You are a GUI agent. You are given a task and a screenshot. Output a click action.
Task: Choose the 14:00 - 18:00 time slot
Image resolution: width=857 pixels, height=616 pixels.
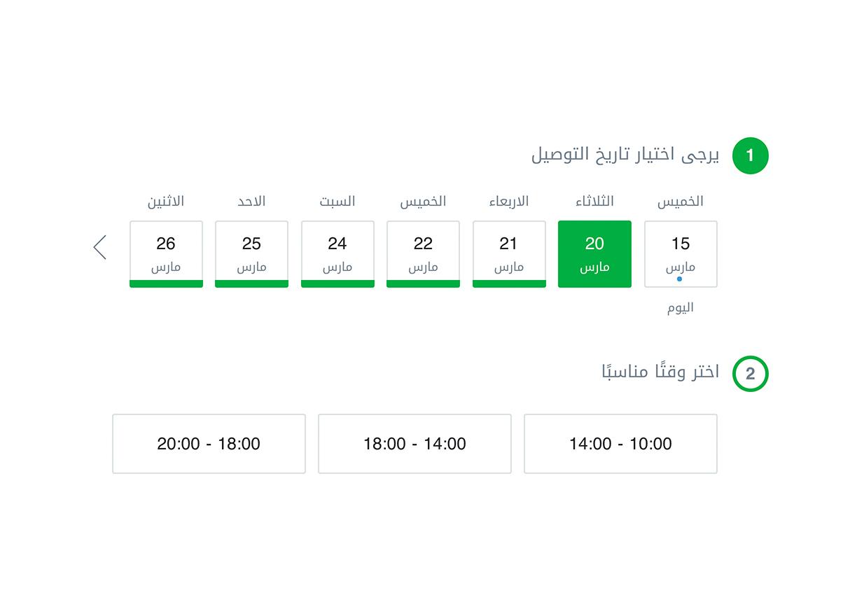point(414,444)
